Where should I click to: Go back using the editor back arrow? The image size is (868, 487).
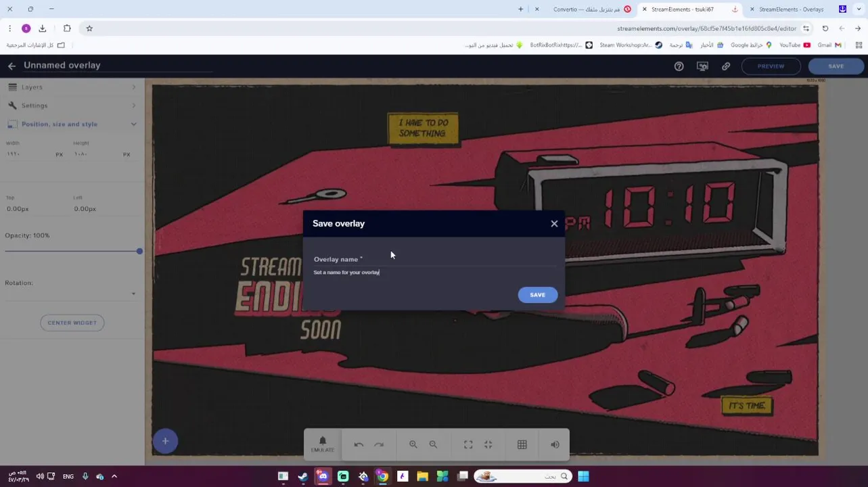[12, 66]
